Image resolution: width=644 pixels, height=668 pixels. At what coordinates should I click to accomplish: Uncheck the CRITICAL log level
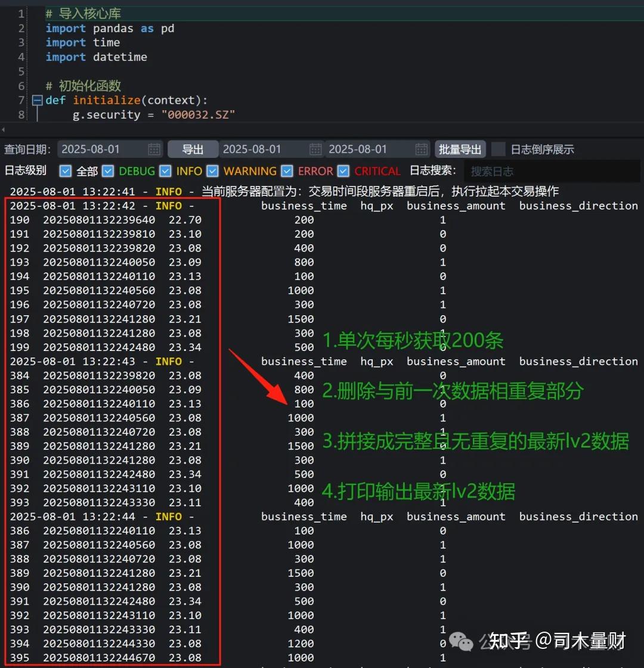343,171
